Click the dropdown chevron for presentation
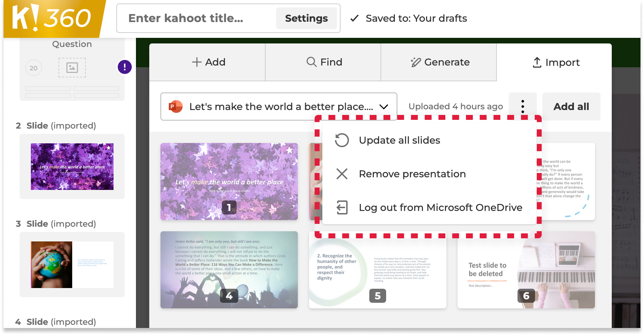The width and height of the screenshot is (644, 335). (384, 107)
